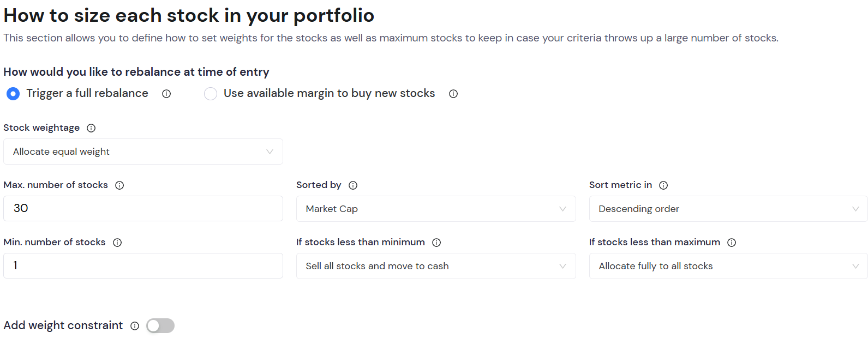This screenshot has height=357, width=868.
Task: Expand the Descending order dropdown
Action: [x=728, y=209]
